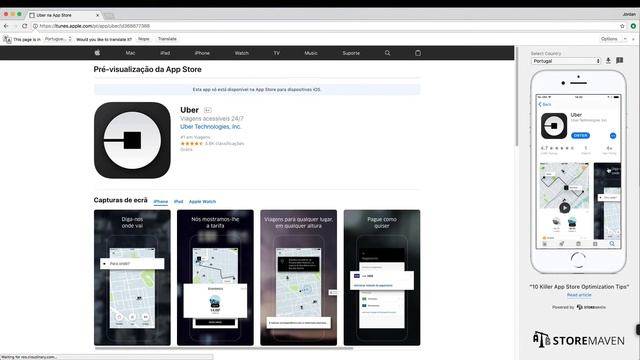Open the 'Diga-nos onde vai' screenshot
Viewport: 640px width, 360px height.
point(132,278)
